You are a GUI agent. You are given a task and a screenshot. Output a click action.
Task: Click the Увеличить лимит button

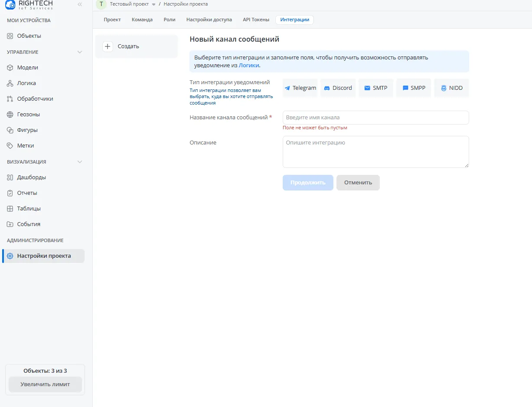tap(45, 384)
